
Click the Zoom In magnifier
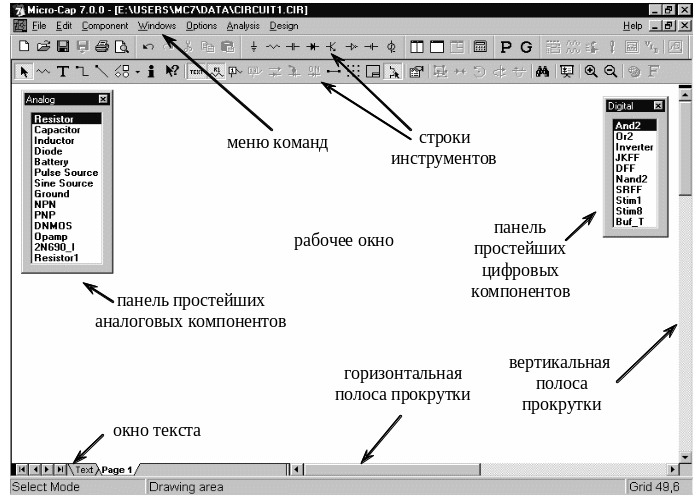tap(591, 71)
